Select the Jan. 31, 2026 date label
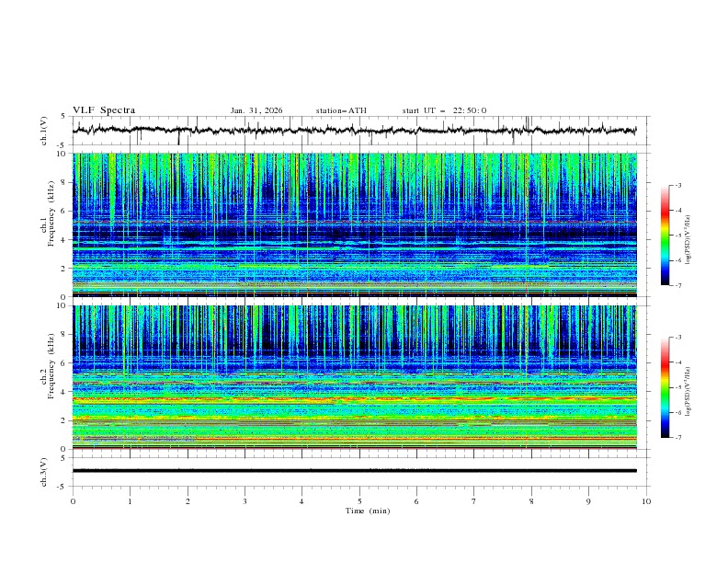The image size is (728, 563). 256,110
